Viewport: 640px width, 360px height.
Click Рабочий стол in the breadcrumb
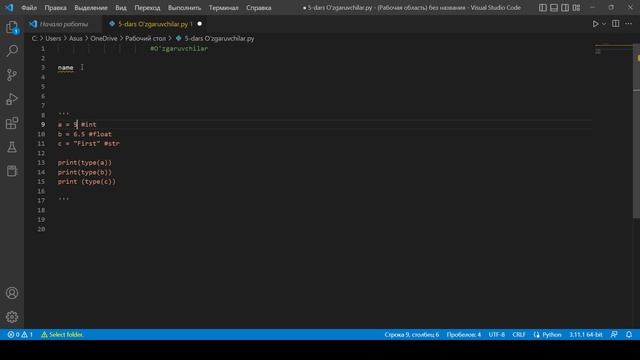[145, 38]
